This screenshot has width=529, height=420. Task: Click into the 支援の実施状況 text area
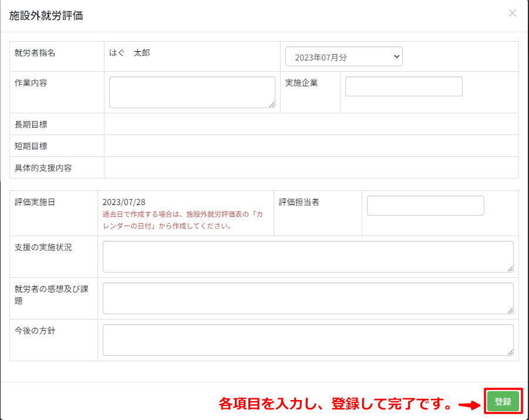click(308, 257)
